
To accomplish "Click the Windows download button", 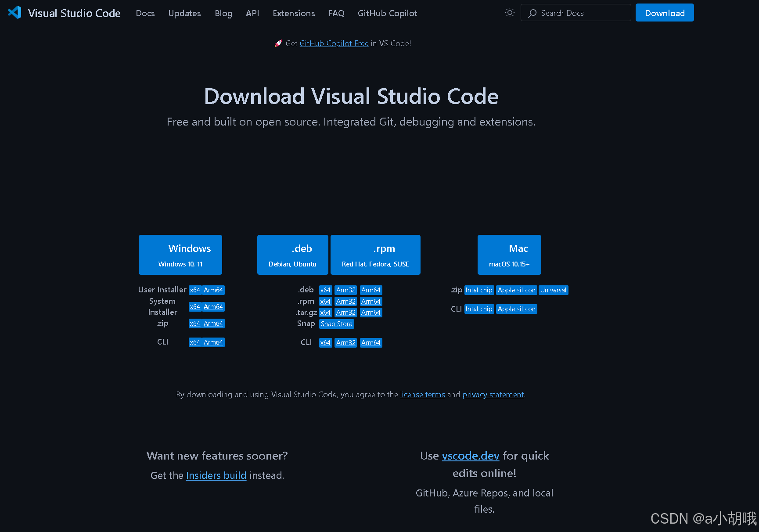I will click(180, 255).
